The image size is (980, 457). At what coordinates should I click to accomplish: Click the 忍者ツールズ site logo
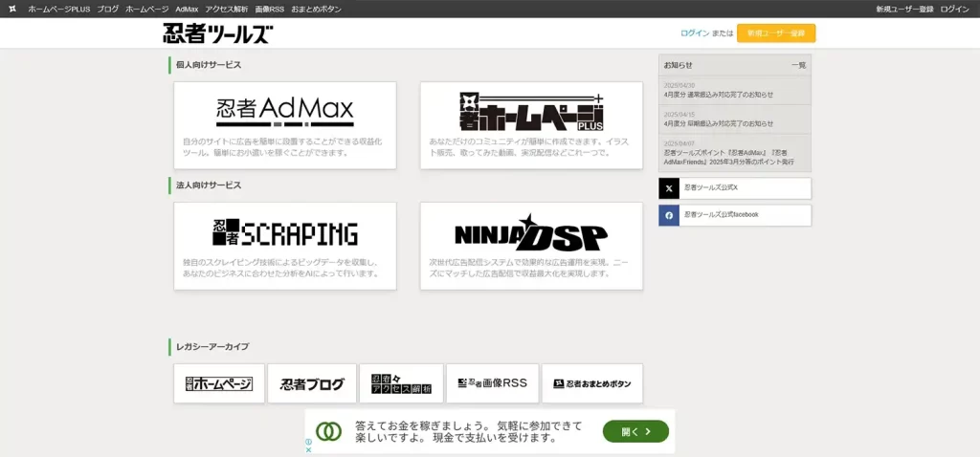(217, 33)
